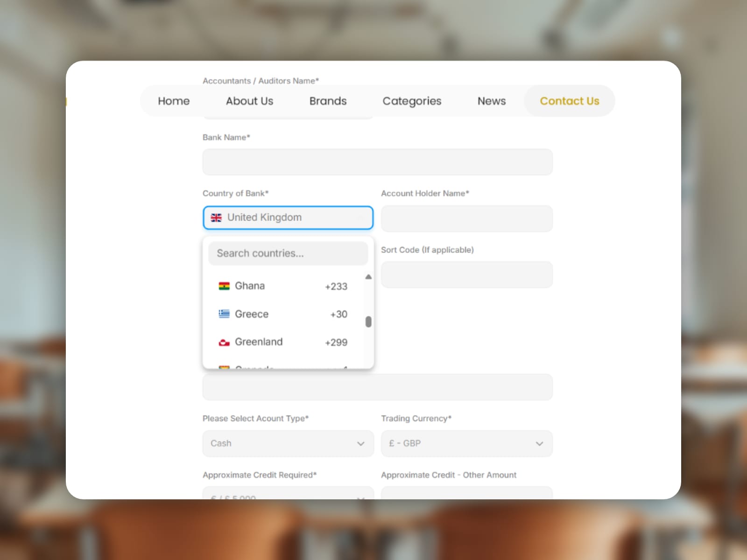Click the wide input below country list

[x=377, y=387]
